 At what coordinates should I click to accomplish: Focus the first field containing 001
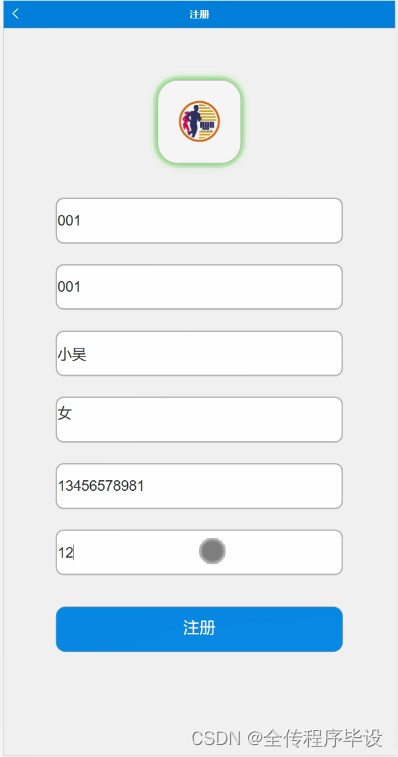tap(199, 221)
